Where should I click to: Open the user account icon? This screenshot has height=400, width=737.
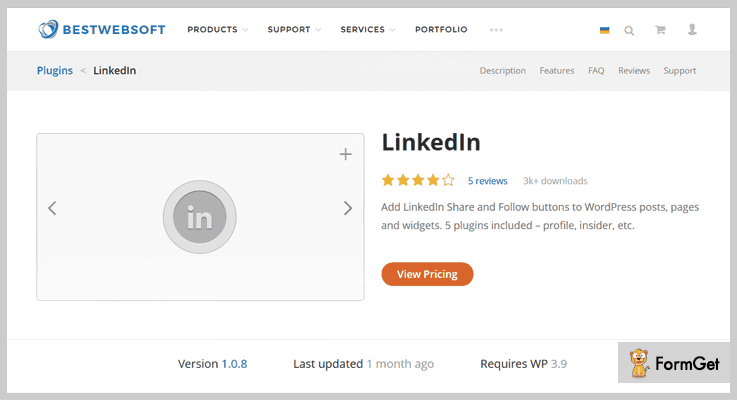point(692,30)
